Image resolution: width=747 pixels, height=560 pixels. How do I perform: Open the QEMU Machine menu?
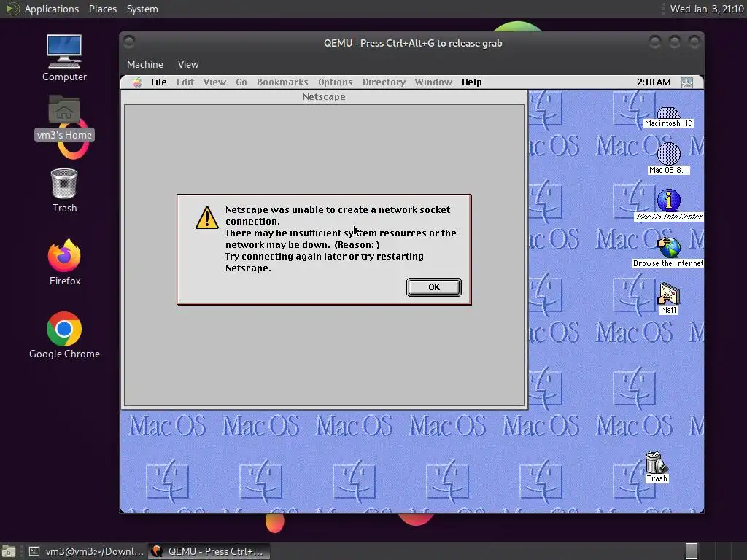pyautogui.click(x=145, y=64)
